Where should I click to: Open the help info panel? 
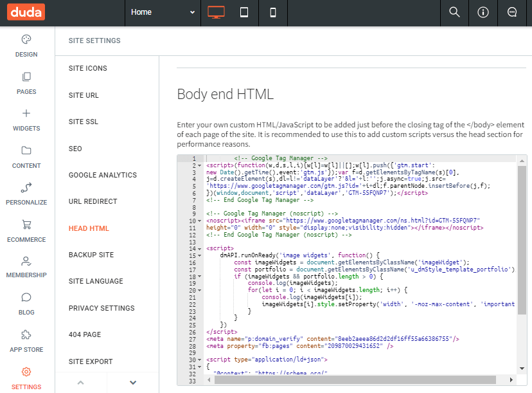coord(483,12)
